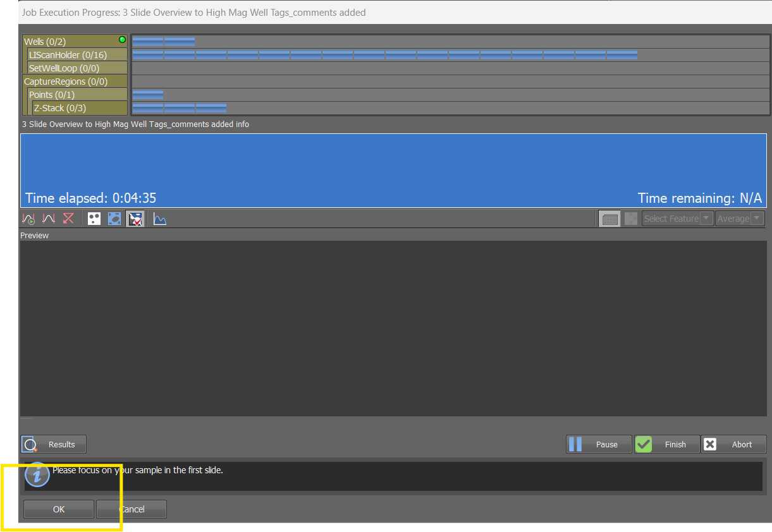This screenshot has width=772, height=532.
Task: Click the Finish button
Action: tap(667, 444)
